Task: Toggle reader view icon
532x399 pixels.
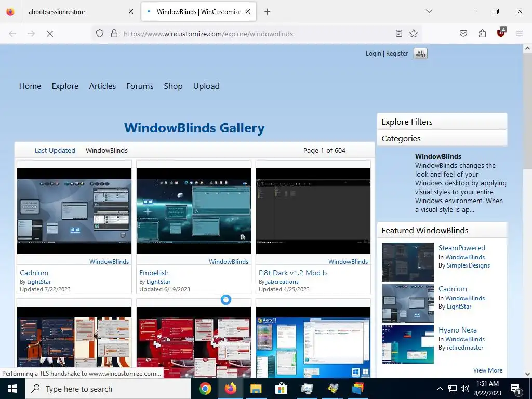Action: (x=399, y=33)
